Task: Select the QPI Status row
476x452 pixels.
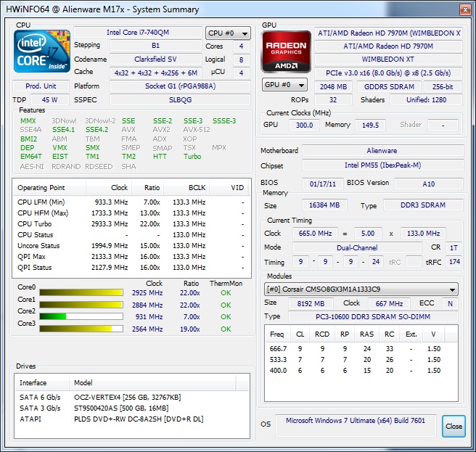Action: coord(131,268)
